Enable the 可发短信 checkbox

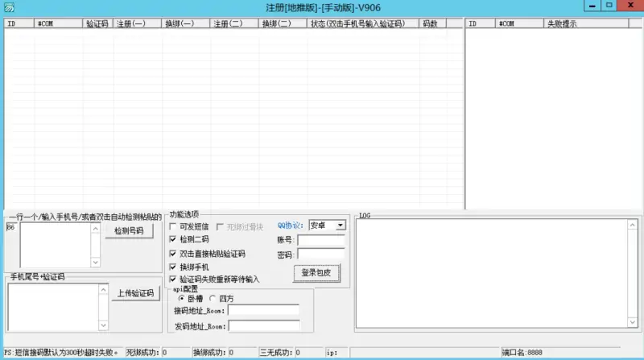173,226
